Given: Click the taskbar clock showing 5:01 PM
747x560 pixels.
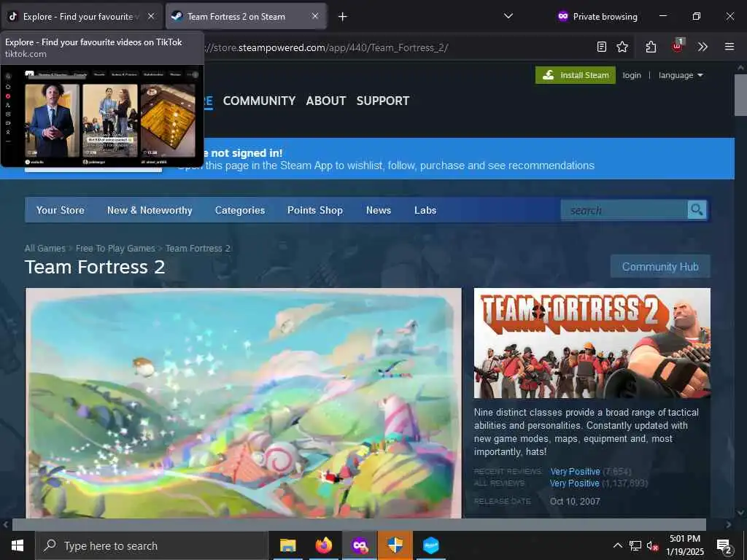Looking at the screenshot, I should click(x=684, y=545).
